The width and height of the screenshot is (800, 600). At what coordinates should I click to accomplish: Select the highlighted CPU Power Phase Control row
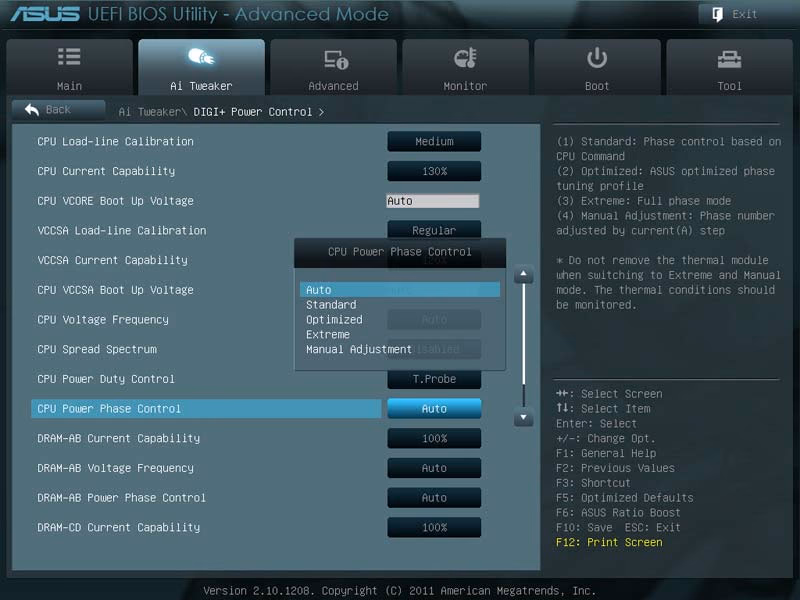click(x=206, y=409)
